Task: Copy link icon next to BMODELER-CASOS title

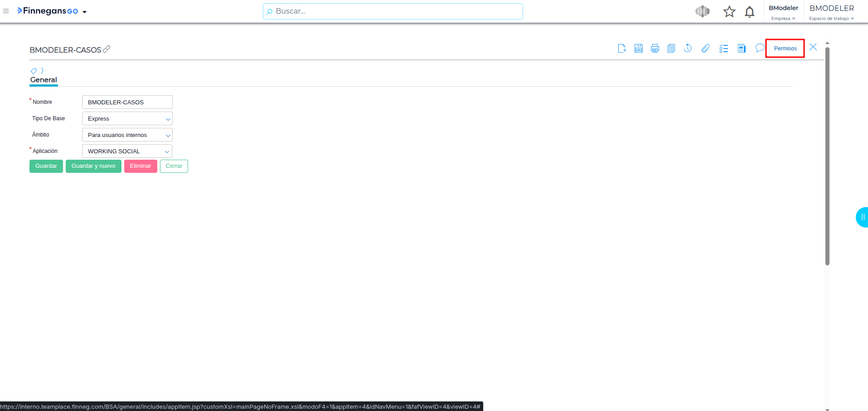Action: [x=107, y=49]
